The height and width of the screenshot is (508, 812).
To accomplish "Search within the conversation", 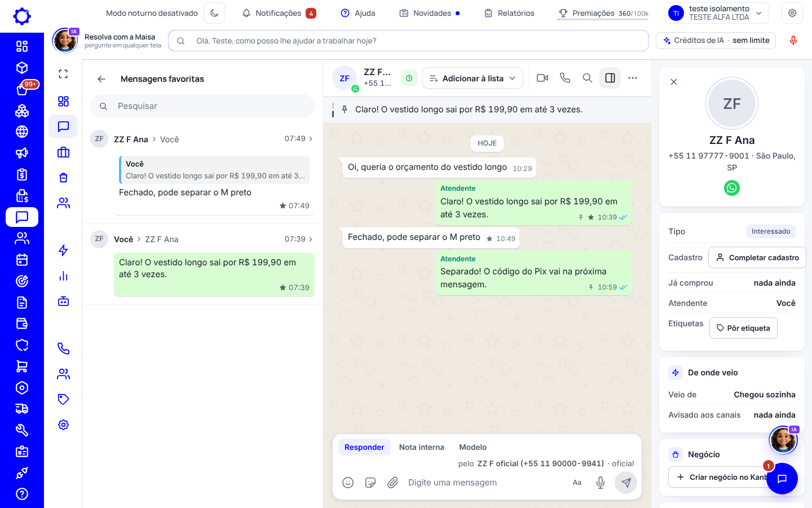I will click(x=588, y=78).
